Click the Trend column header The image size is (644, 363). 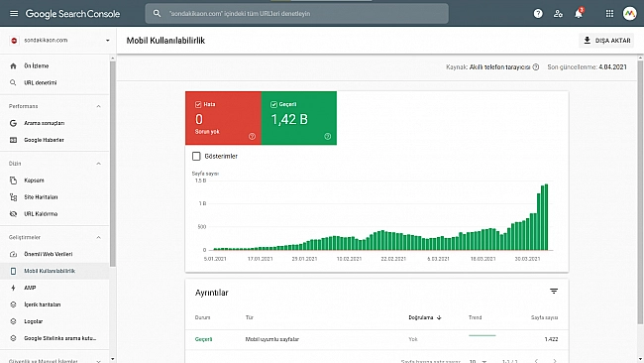(476, 317)
